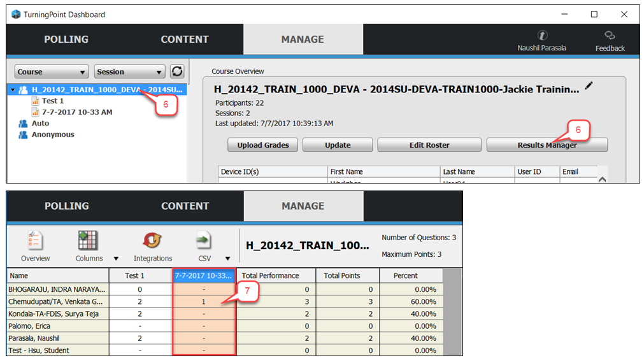Click the Upload Grades button

pos(263,145)
